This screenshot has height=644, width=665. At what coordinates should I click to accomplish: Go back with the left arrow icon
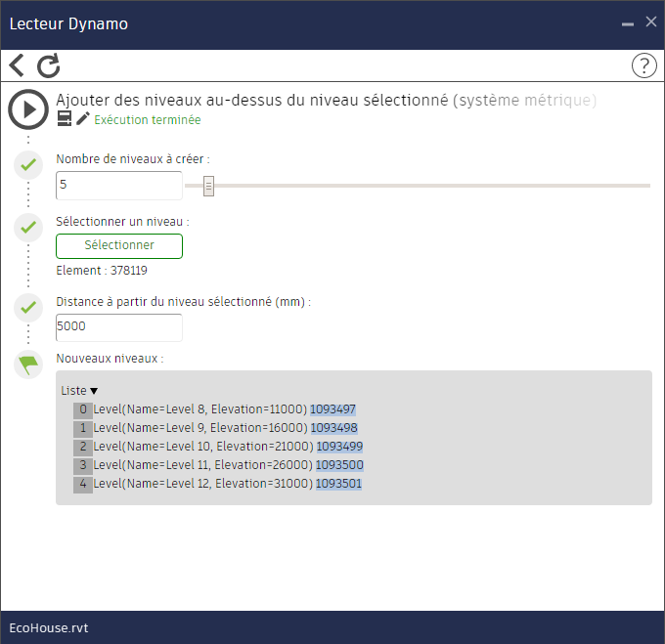(x=17, y=65)
